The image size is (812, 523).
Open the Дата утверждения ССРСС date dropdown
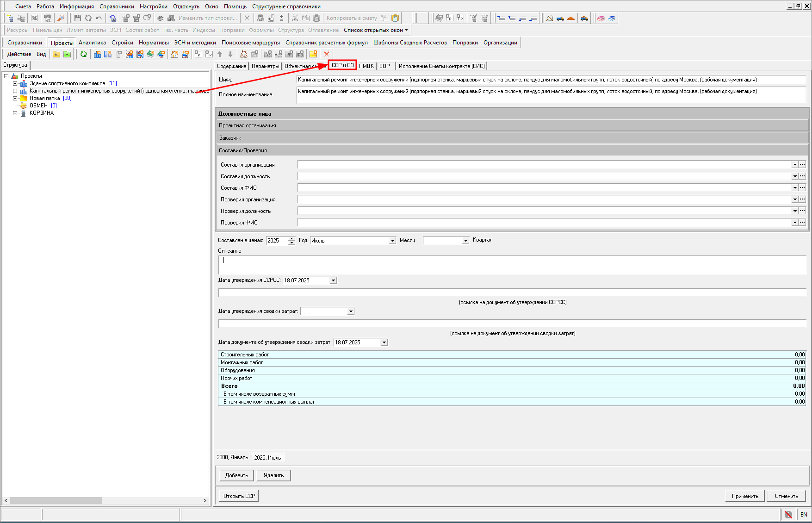(333, 280)
